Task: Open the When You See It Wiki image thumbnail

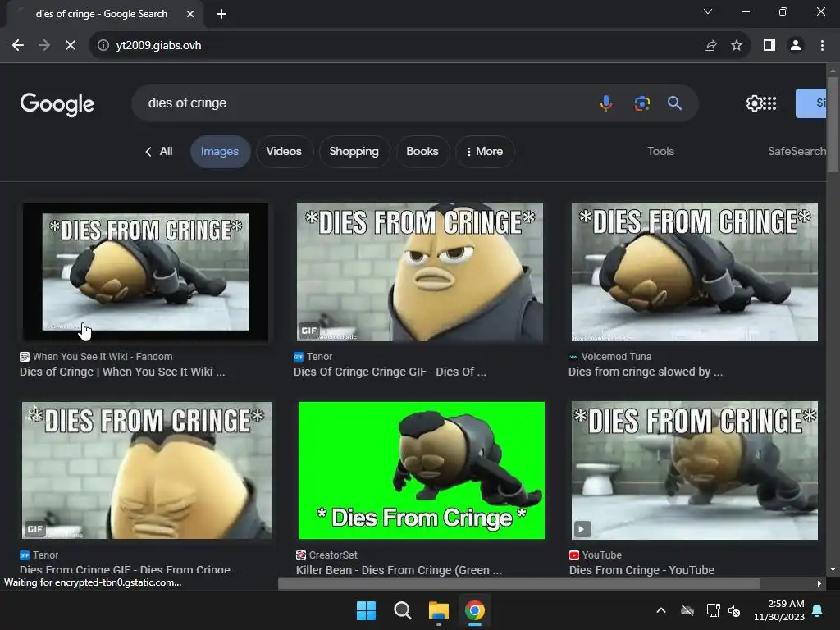Action: tap(145, 272)
